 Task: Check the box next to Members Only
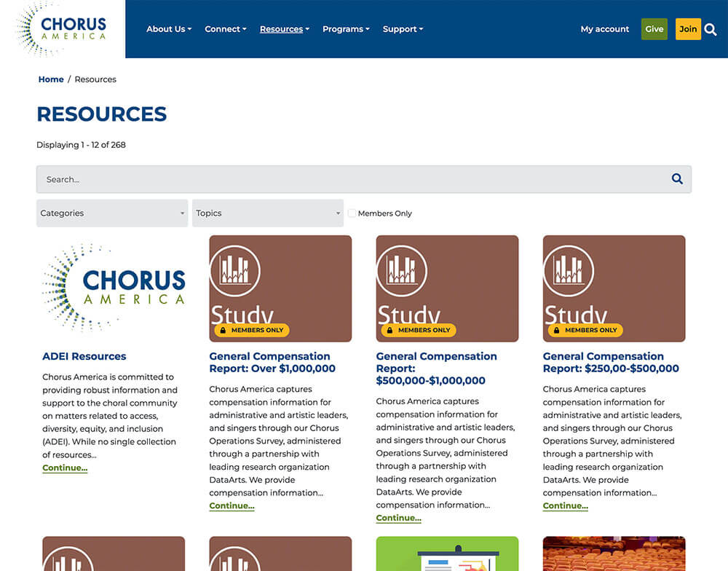[x=352, y=213]
